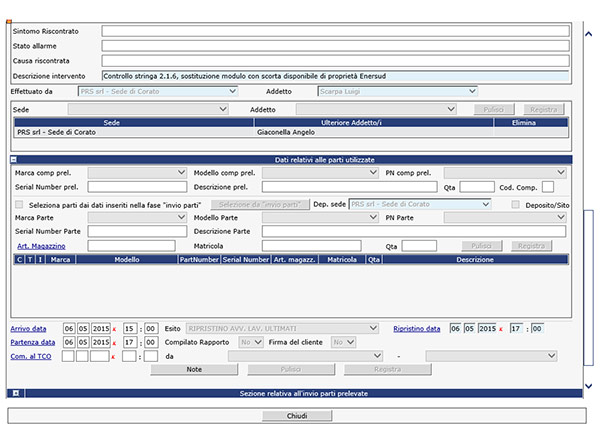Click Pulisci button in parts section
Image resolution: width=600 pixels, height=436 pixels.
[481, 246]
